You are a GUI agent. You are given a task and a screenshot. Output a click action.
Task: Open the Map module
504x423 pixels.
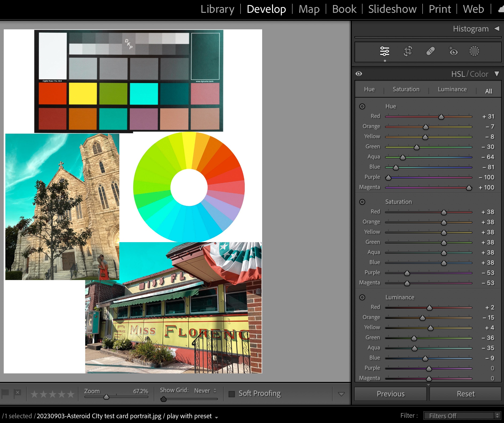pos(309,9)
